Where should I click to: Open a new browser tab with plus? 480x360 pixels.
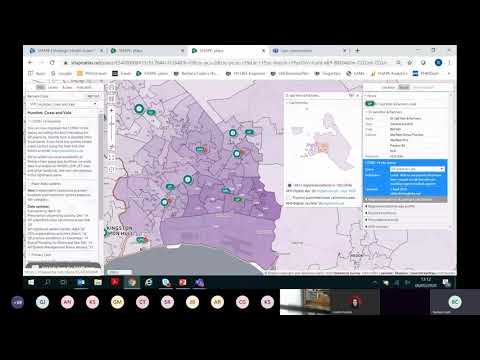pyautogui.click(x=357, y=51)
